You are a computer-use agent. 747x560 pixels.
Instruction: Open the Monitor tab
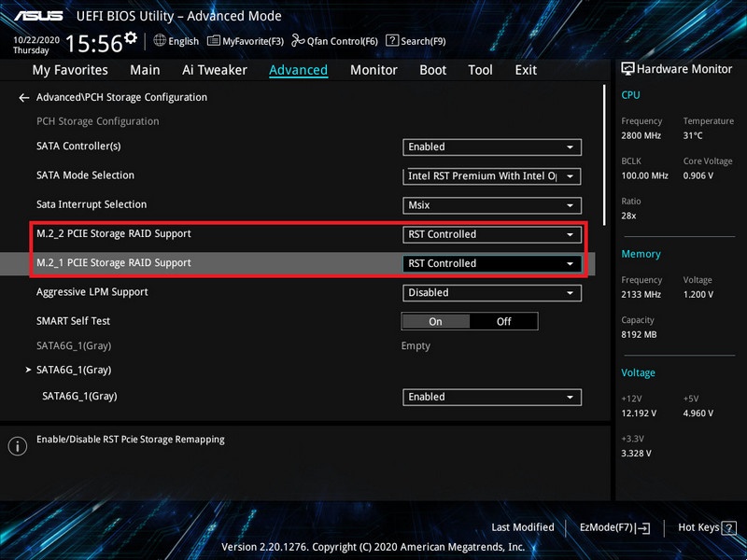pos(373,70)
